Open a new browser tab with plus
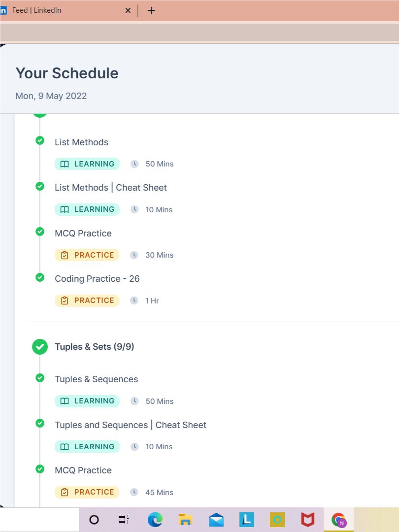399x532 pixels. tap(151, 10)
